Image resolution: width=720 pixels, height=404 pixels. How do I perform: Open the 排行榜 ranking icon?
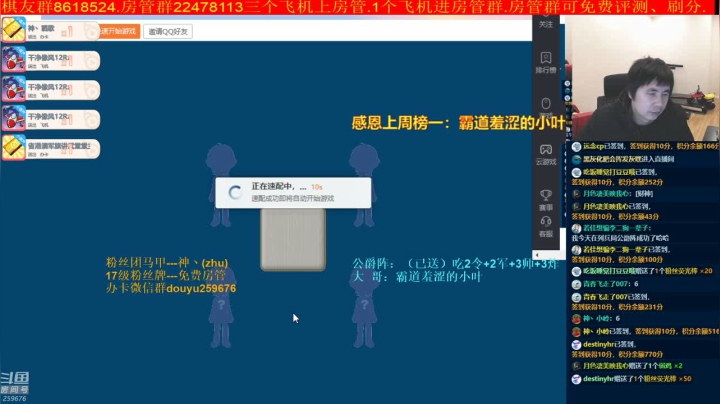tap(546, 62)
